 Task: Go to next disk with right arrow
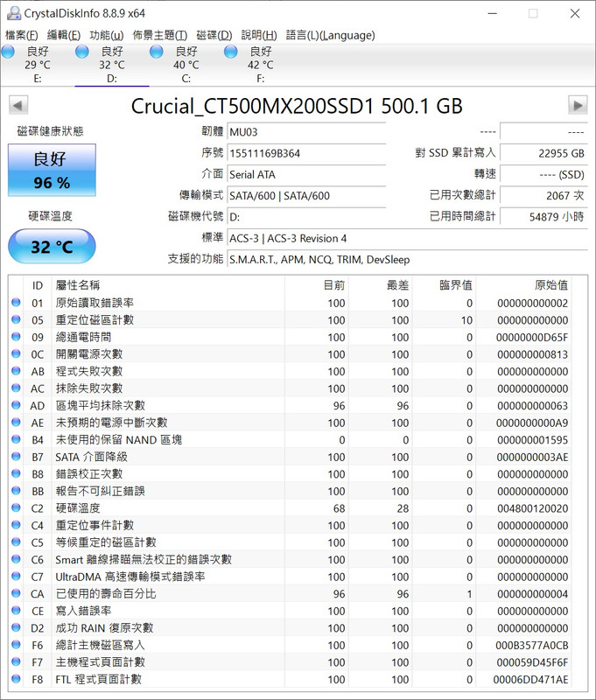click(578, 105)
